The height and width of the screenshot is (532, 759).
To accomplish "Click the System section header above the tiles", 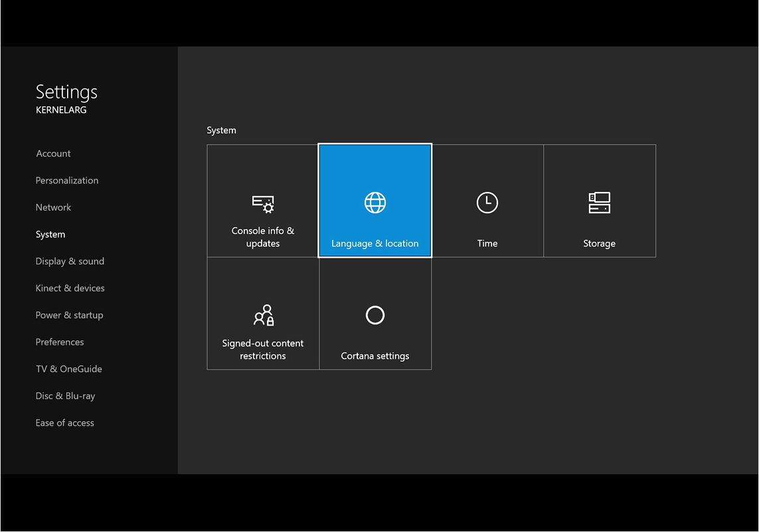I will pyautogui.click(x=221, y=130).
